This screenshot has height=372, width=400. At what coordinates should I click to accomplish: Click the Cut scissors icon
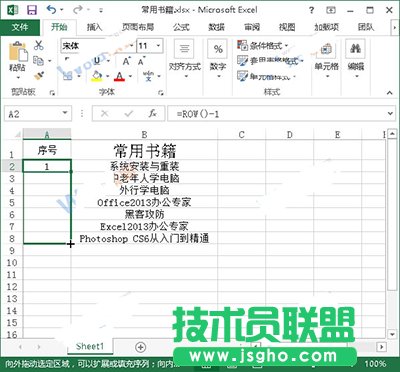coord(39,45)
